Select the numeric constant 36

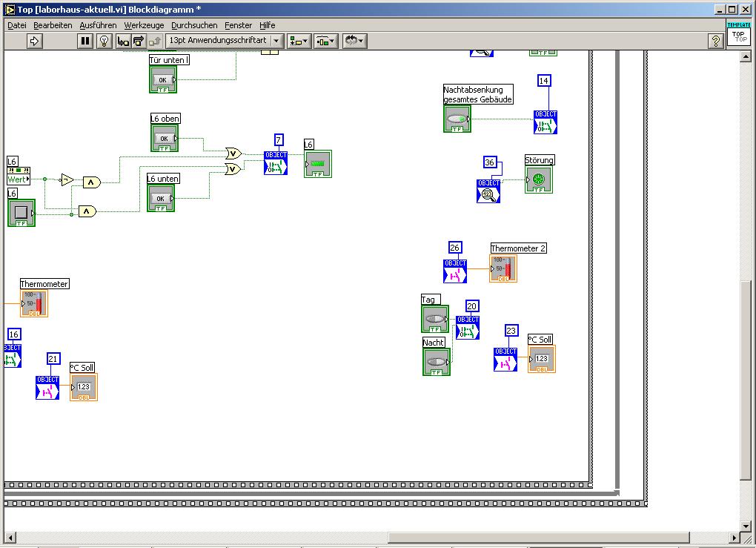(x=489, y=162)
